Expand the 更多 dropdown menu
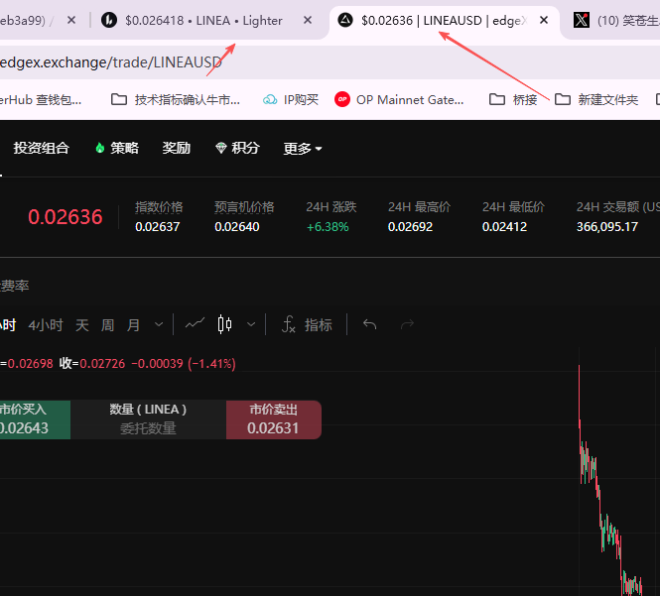This screenshot has width=660, height=596. [303, 149]
